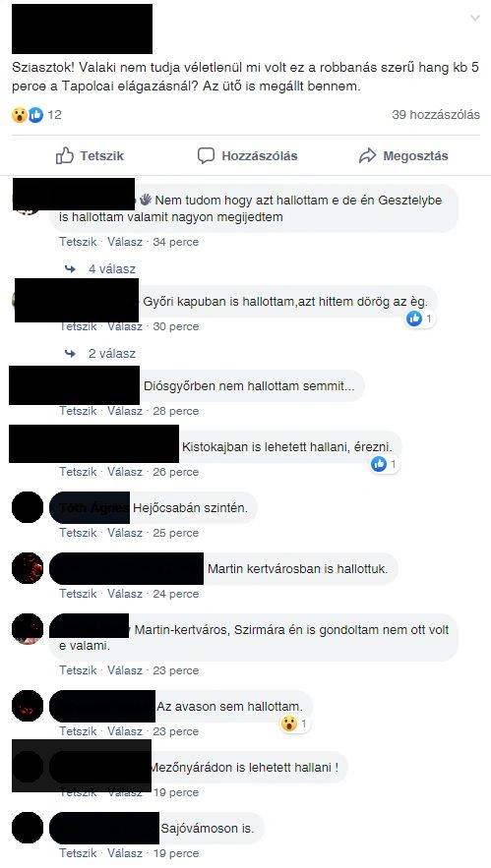Open the 39 hozzászólás comments count
The image size is (491, 868).
[436, 115]
